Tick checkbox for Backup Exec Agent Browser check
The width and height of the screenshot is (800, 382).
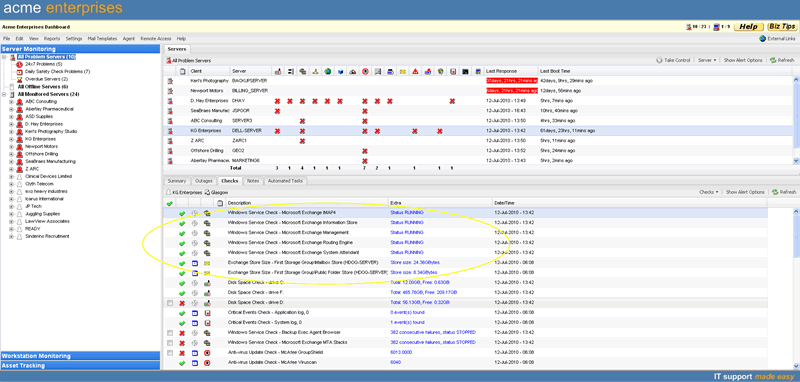click(x=170, y=333)
